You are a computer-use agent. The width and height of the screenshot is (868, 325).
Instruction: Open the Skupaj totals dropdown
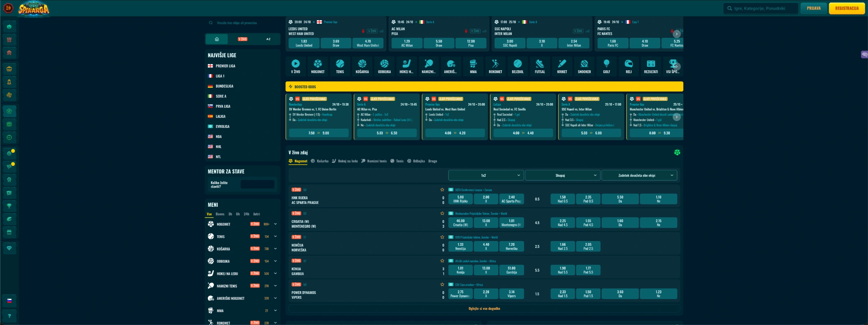pyautogui.click(x=562, y=175)
